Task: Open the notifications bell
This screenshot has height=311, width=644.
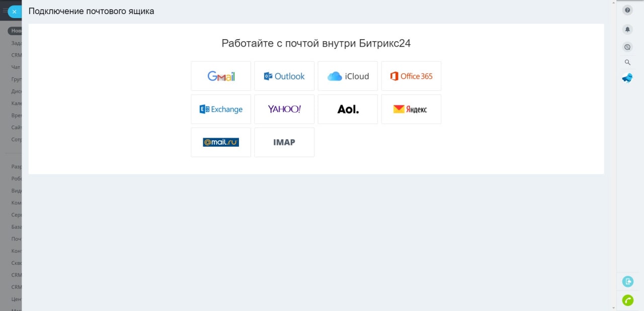Action: pos(627,30)
